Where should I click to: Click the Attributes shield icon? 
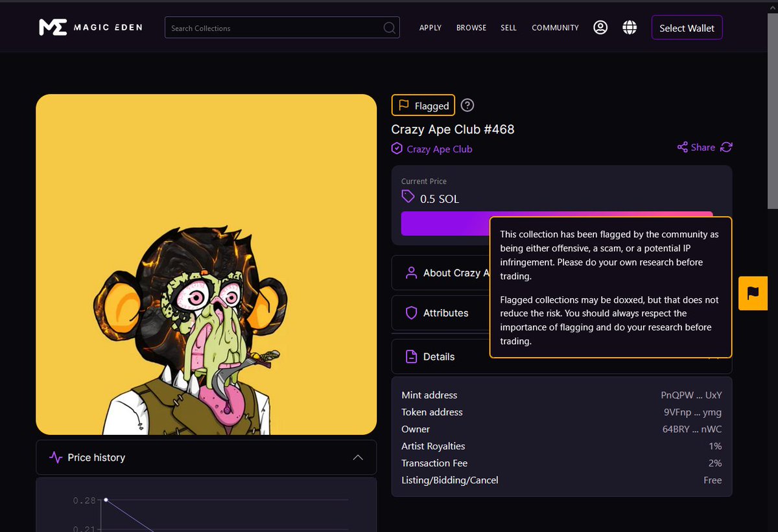[411, 313]
